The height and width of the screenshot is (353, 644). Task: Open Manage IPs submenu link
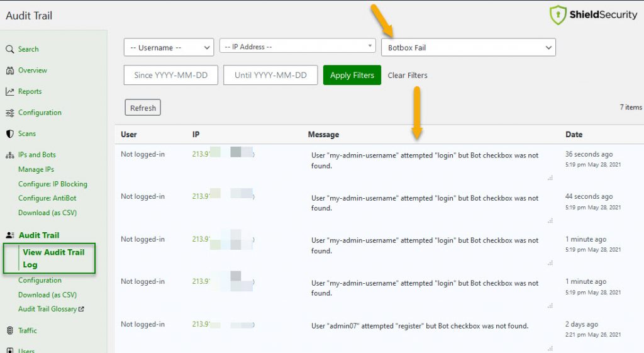pos(36,169)
